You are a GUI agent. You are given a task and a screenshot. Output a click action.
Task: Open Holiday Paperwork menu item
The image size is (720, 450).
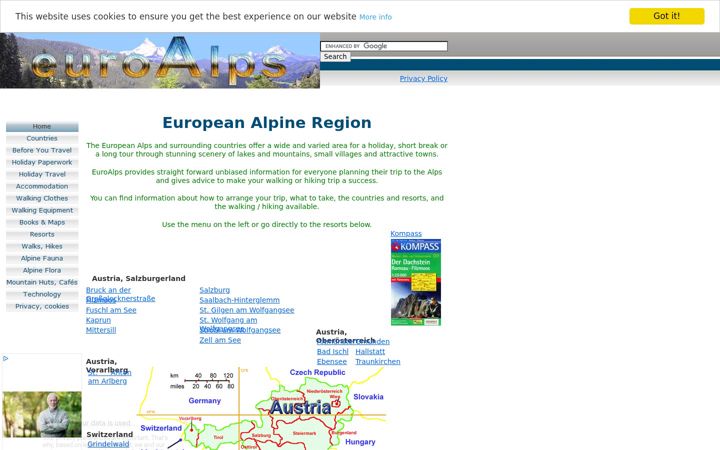pyautogui.click(x=42, y=163)
